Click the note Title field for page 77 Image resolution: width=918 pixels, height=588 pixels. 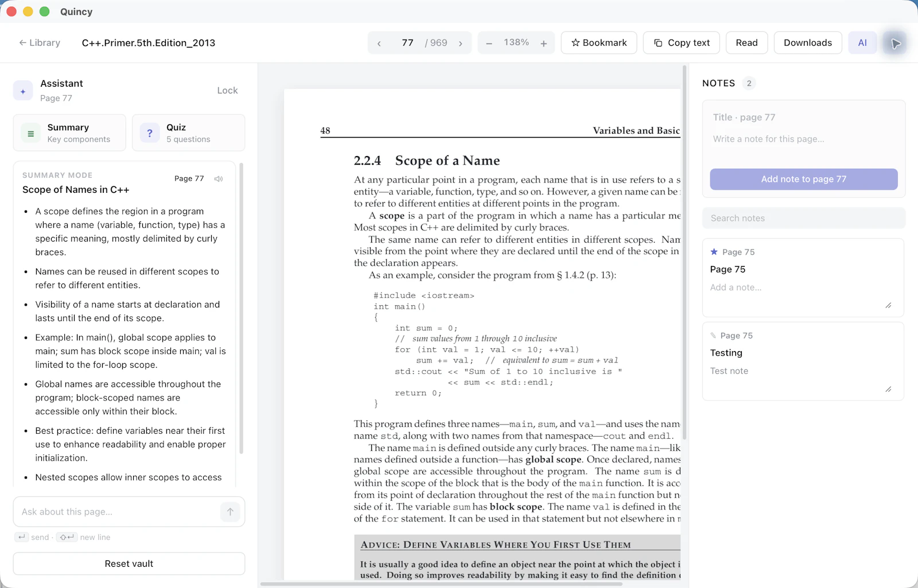803,117
